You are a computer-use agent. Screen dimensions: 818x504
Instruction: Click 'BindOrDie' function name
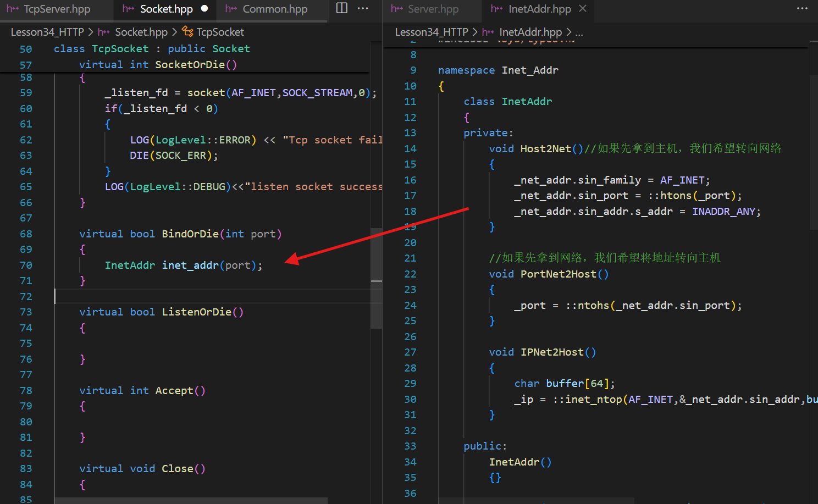(190, 234)
